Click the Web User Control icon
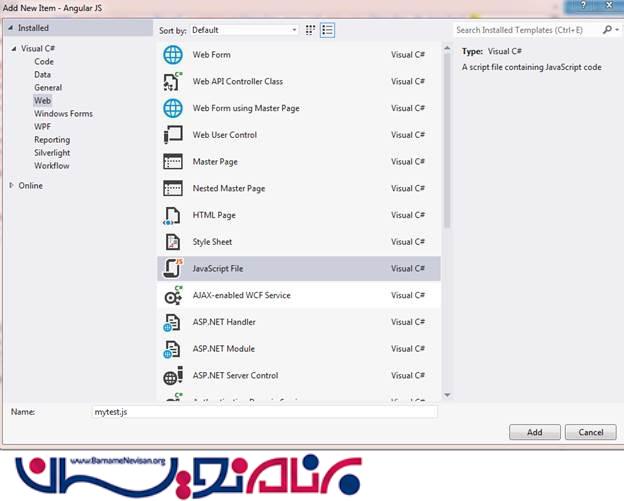 (173, 135)
